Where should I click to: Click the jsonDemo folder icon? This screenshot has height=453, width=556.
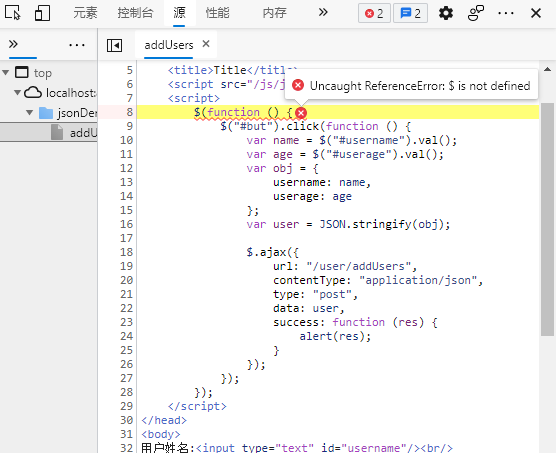[x=46, y=113]
